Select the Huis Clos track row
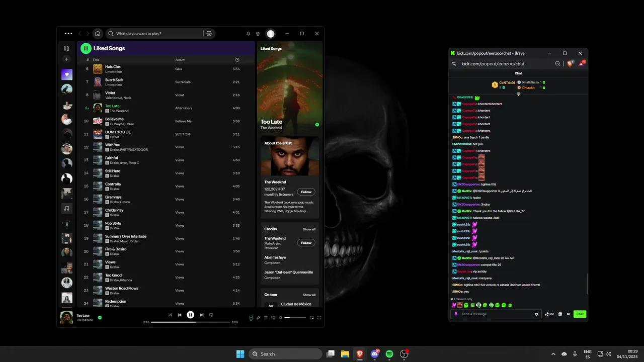Screen dimensions: 644x362 pyautogui.click(x=165, y=69)
